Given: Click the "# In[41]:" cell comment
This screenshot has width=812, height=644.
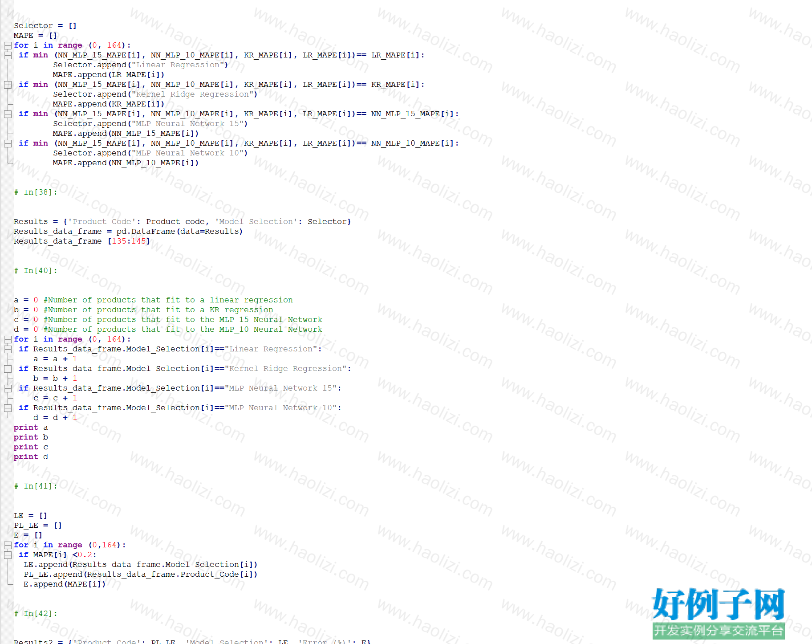Looking at the screenshot, I should (x=36, y=486).
